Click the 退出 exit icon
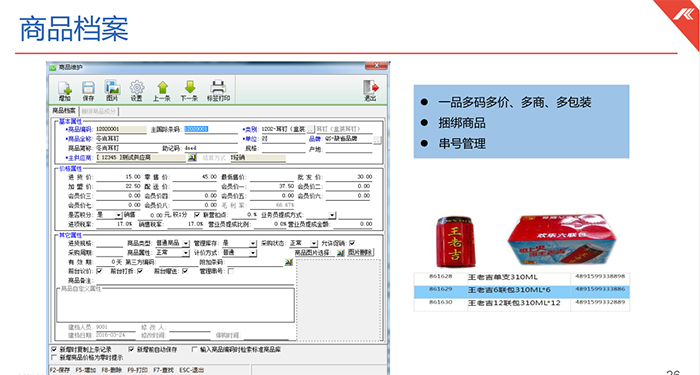700x375 pixels. coord(370,91)
